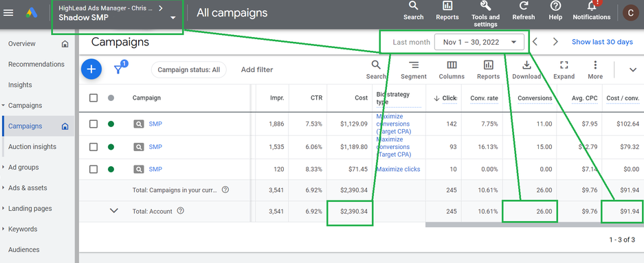This screenshot has height=263, width=644.
Task: Click Add filter
Action: pyautogui.click(x=256, y=69)
